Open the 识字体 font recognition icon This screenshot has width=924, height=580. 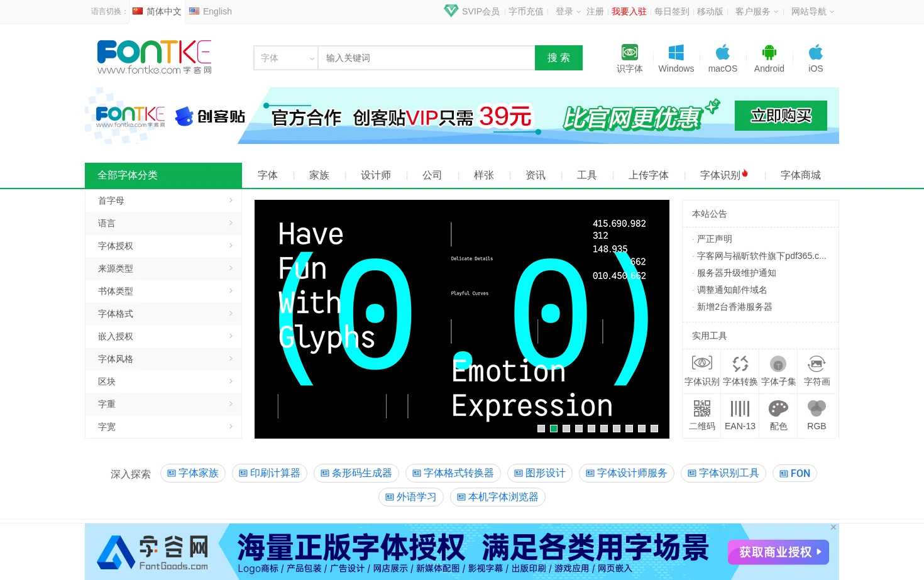point(629,52)
